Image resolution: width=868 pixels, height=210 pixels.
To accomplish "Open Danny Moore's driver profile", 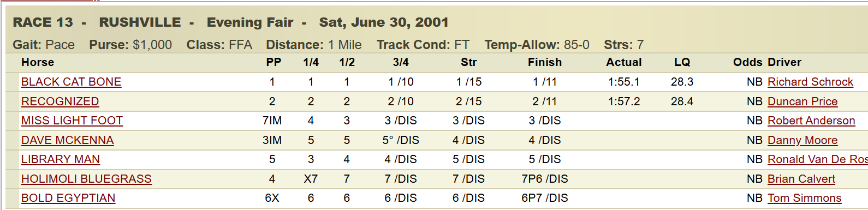I will tap(802, 140).
